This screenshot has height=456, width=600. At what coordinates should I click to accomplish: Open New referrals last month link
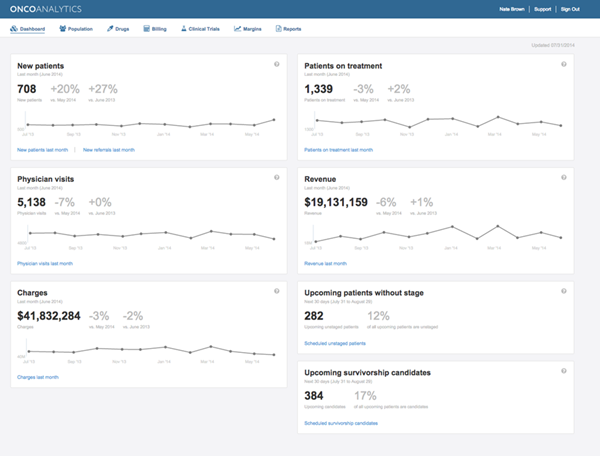tap(107, 149)
